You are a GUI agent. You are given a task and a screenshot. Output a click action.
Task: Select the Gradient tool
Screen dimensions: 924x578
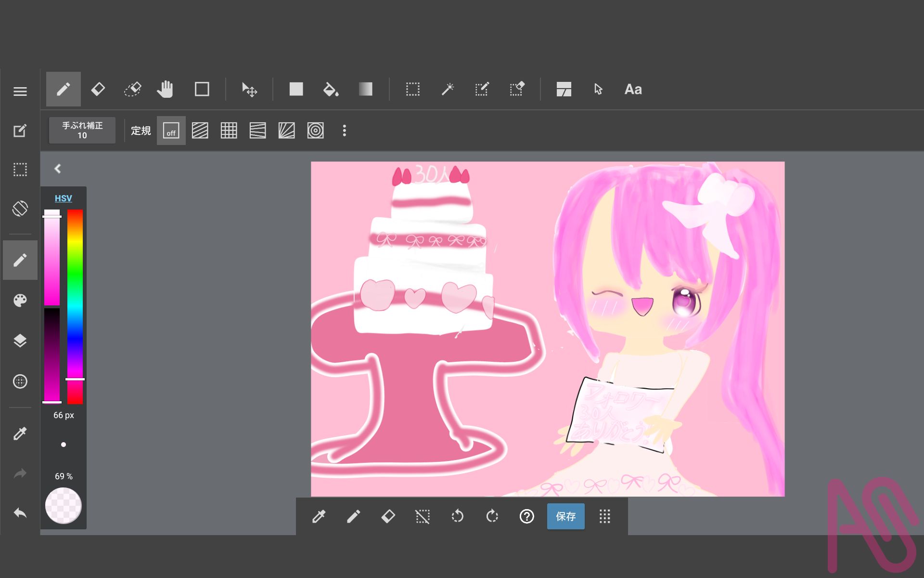pyautogui.click(x=365, y=90)
